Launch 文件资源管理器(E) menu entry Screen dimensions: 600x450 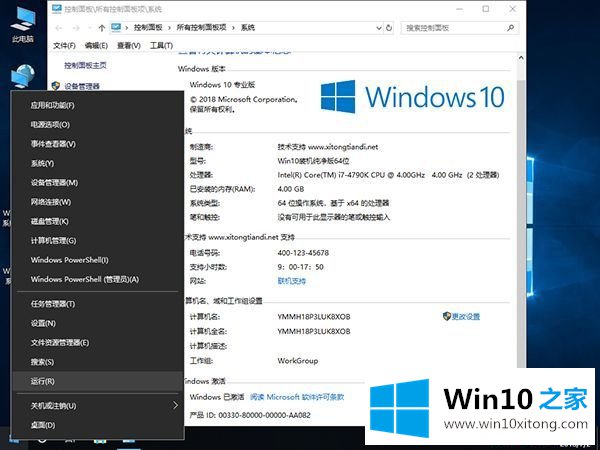98,342
